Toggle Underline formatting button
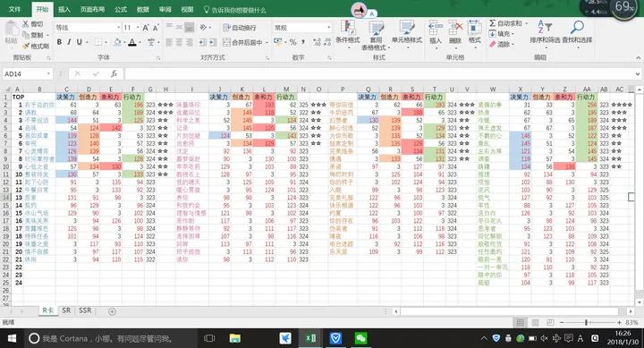The height and width of the screenshot is (348, 644). 80,42
